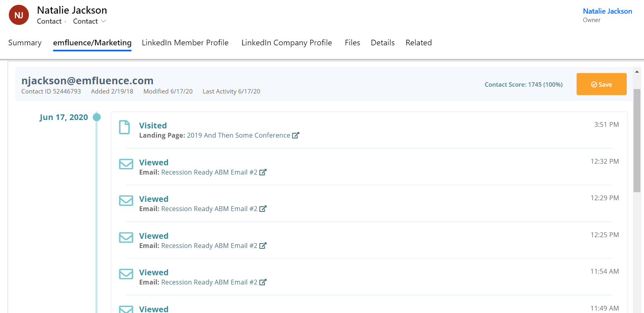Open the LinkedIn Company Profile tab
The height and width of the screenshot is (313, 644).
click(x=286, y=43)
